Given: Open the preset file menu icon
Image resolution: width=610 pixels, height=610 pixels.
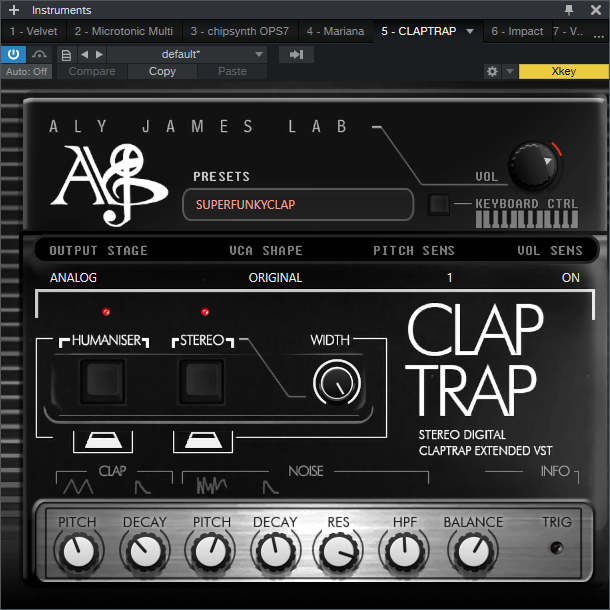Looking at the screenshot, I should click(x=66, y=55).
